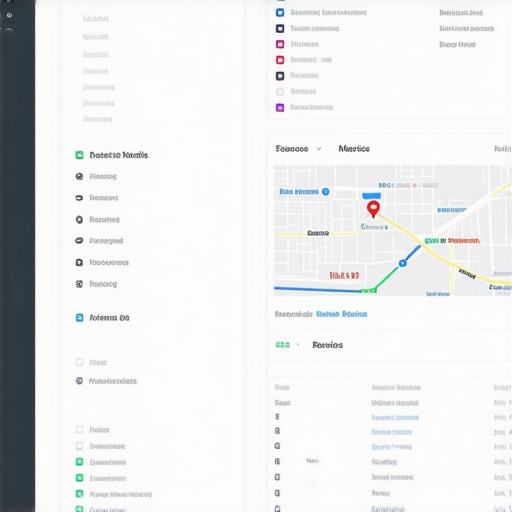Tick the empty grey checkbox in the top list

pos(280,91)
